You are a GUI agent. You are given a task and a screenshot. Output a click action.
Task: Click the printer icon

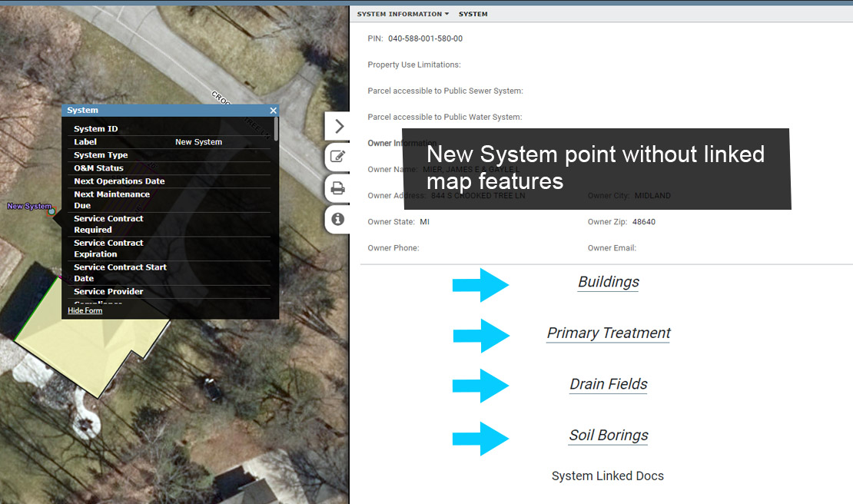[x=337, y=188]
